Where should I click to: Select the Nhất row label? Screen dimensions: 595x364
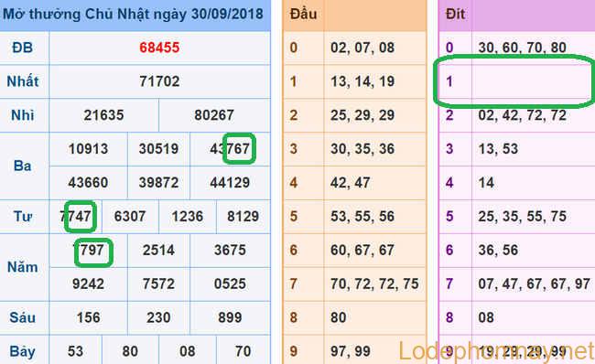click(x=22, y=81)
